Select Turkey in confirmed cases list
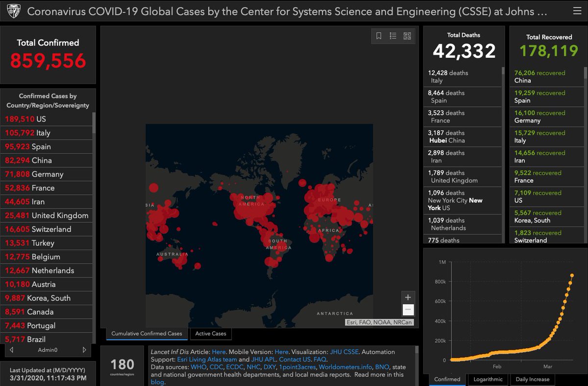The height and width of the screenshot is (386, 588). point(46,243)
